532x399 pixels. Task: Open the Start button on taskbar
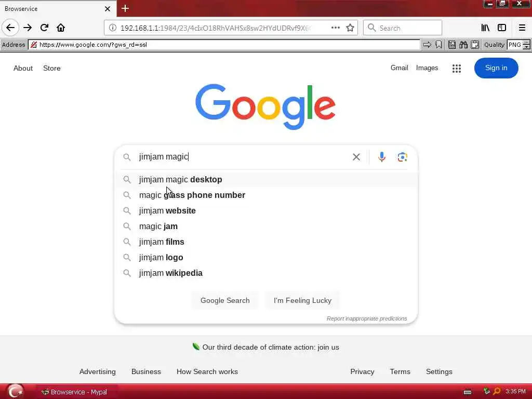point(15,392)
